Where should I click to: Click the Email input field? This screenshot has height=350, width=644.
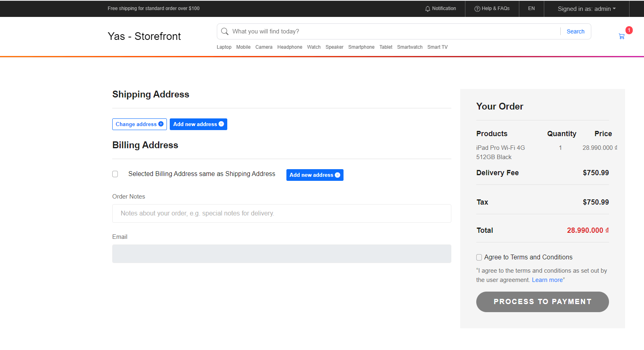tap(282, 254)
